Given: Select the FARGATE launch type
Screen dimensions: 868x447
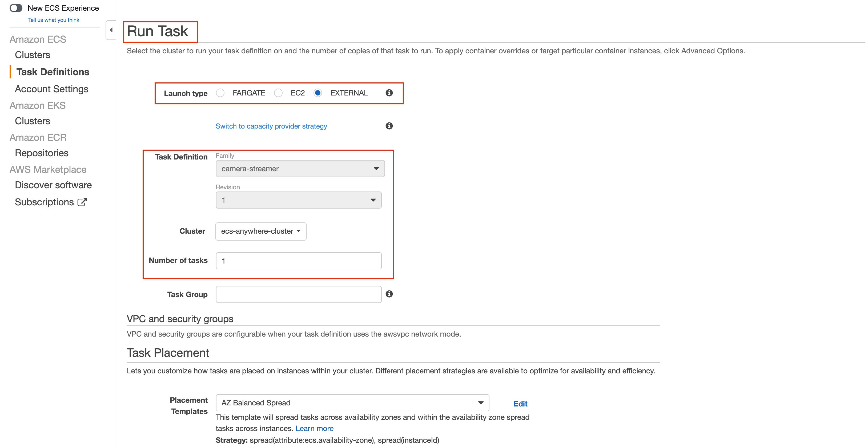Looking at the screenshot, I should 220,93.
